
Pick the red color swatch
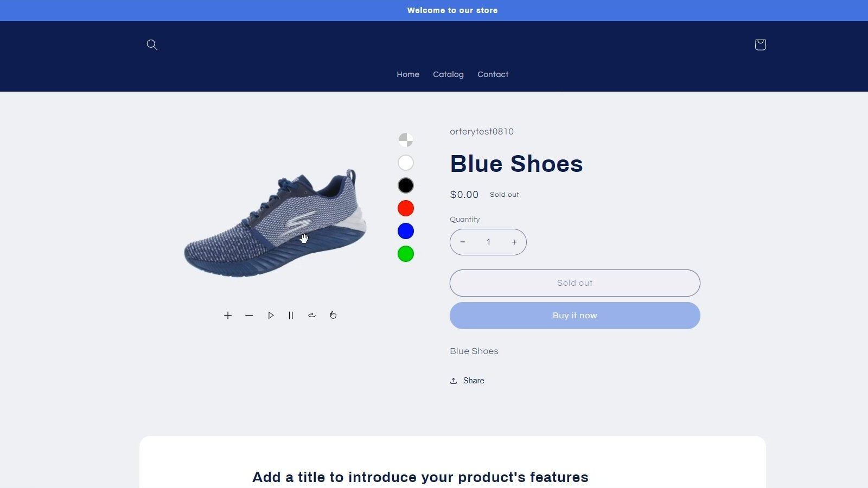406,208
